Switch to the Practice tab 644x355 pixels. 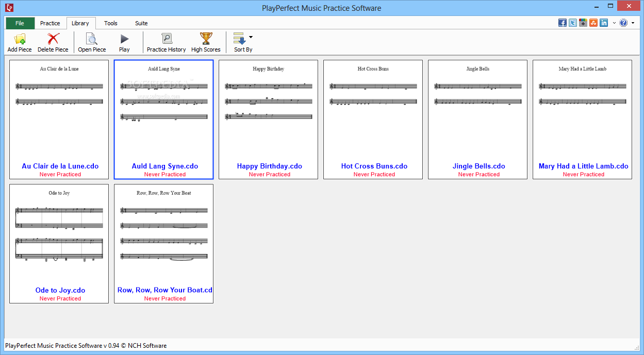pos(50,23)
